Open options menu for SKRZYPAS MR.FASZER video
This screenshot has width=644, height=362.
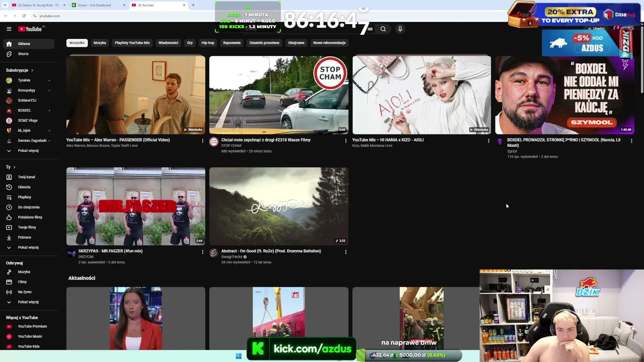tap(203, 252)
